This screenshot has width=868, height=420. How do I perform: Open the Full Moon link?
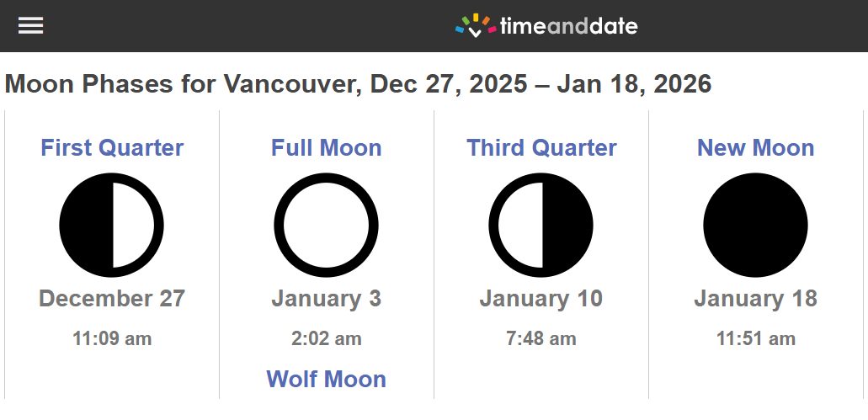tap(326, 148)
